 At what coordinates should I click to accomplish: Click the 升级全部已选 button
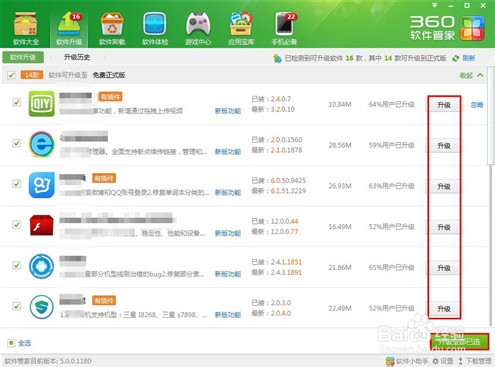tap(460, 342)
